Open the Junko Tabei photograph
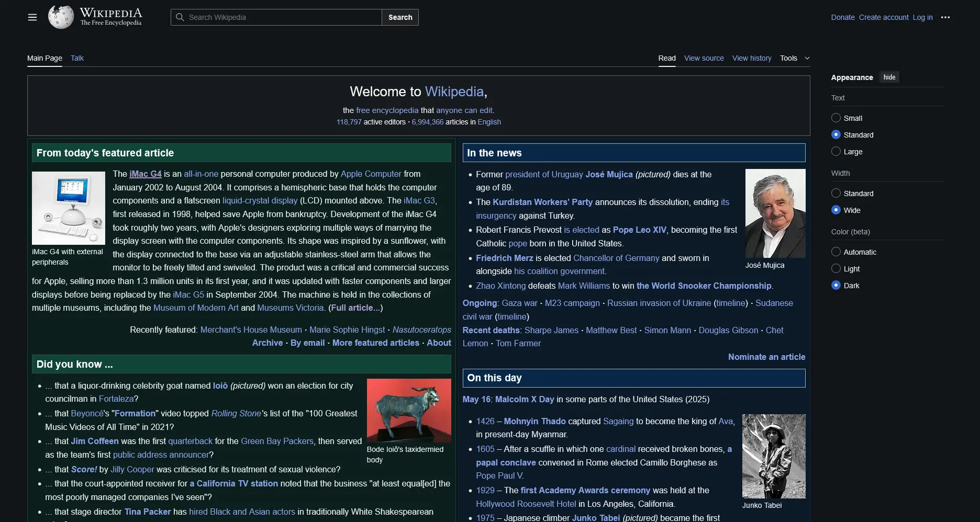Viewport: 980px width, 522px height. (774, 456)
